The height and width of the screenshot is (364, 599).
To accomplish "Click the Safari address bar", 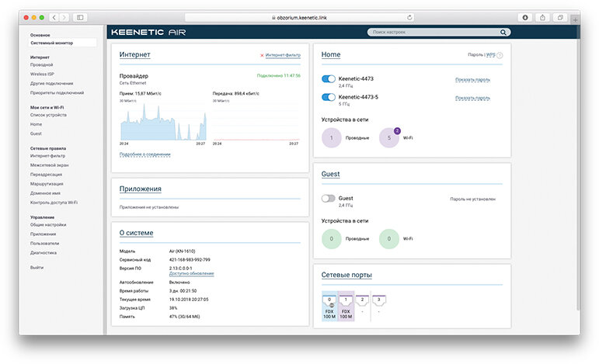I will [x=300, y=18].
